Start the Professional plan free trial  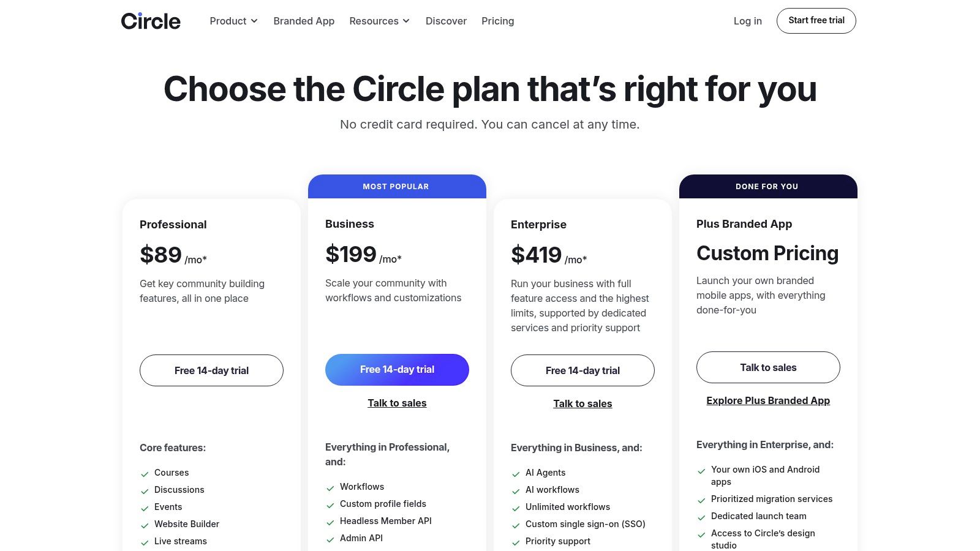click(211, 370)
